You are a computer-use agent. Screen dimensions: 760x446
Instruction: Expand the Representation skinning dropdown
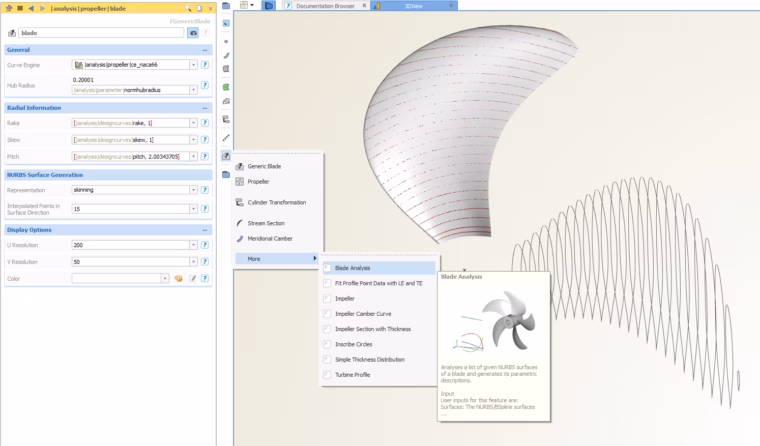[193, 190]
